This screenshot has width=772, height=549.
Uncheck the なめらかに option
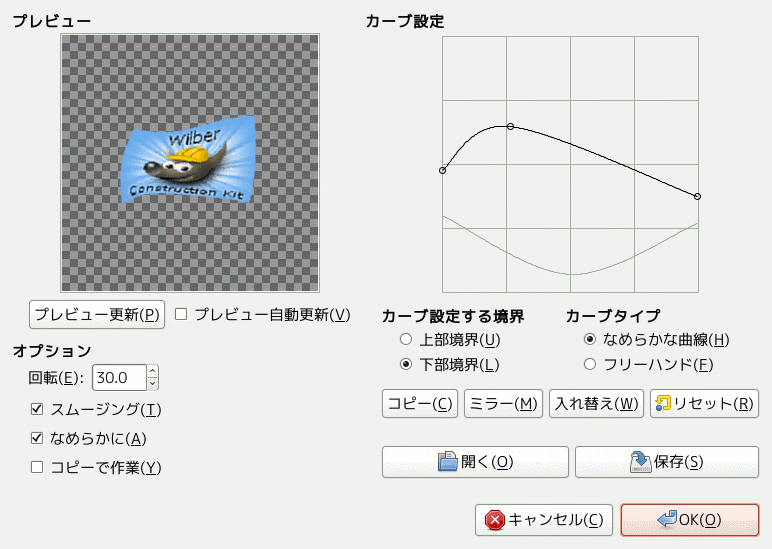tap(37, 438)
